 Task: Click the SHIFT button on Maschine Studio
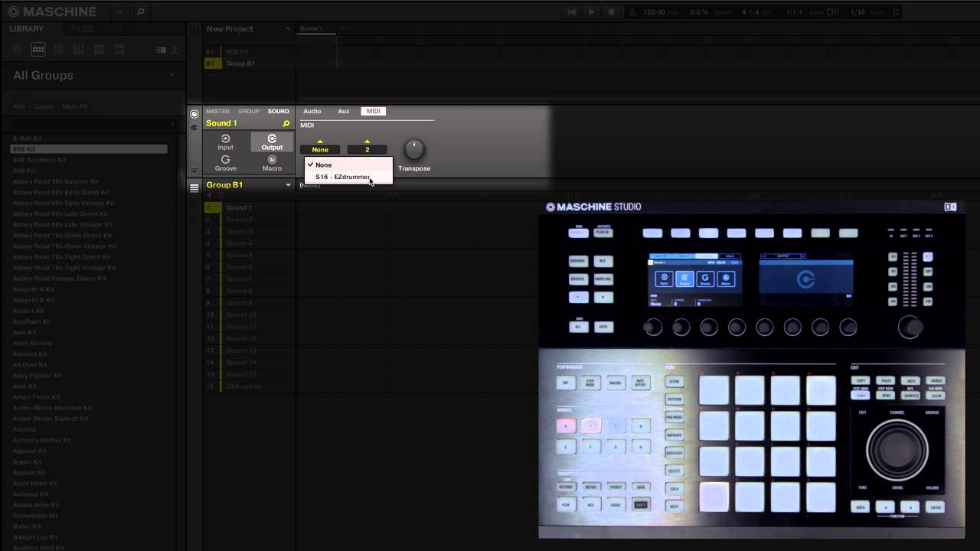coord(641,505)
